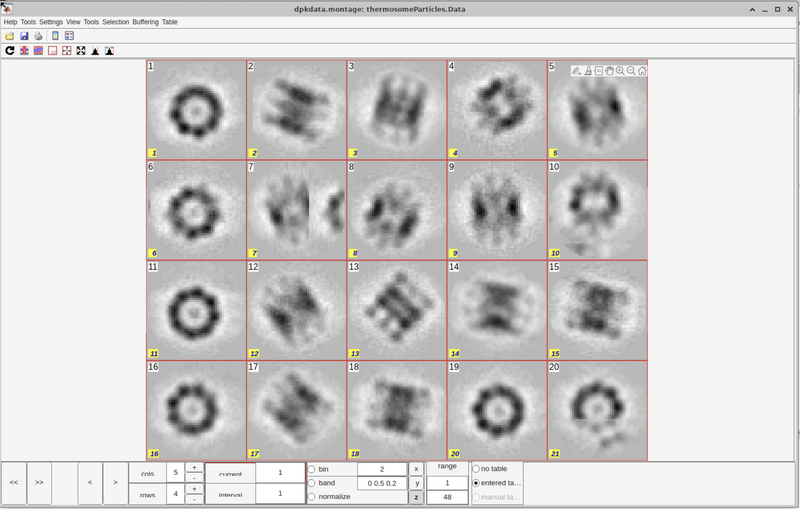This screenshot has height=509, width=800.
Task: Click the circular refresh arrow icon
Action: click(x=10, y=51)
